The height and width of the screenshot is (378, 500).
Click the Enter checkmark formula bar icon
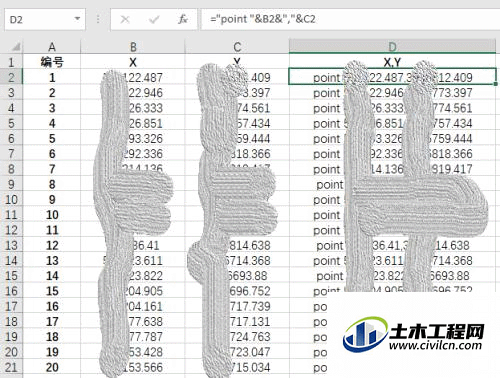[x=154, y=19]
